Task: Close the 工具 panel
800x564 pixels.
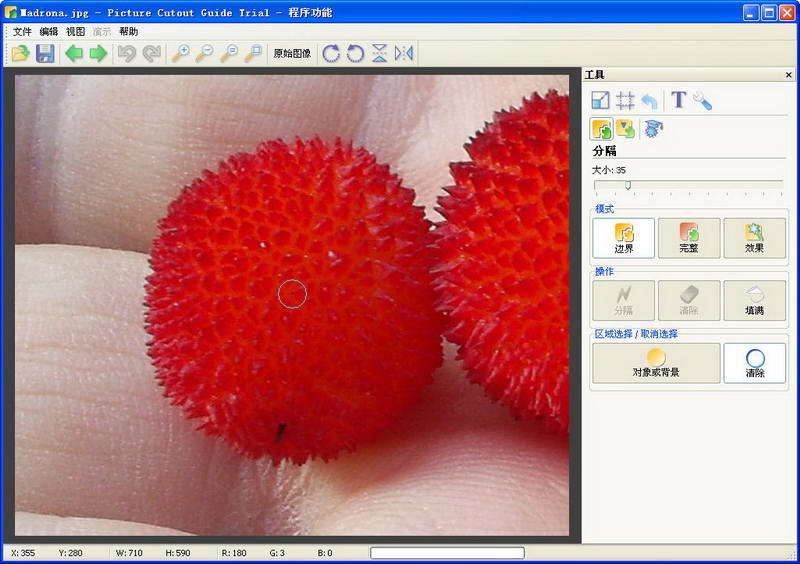Action: [x=788, y=75]
